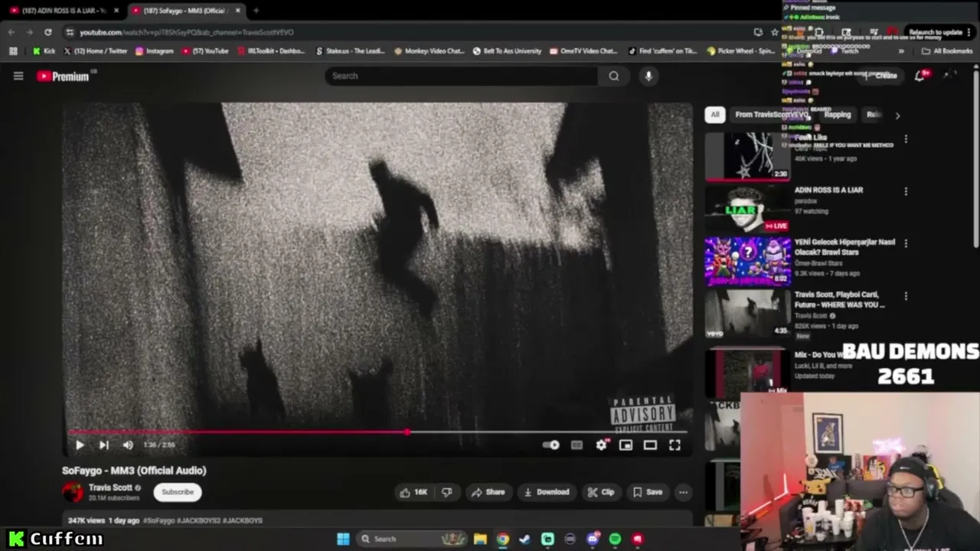The height and width of the screenshot is (551, 980).
Task: Dislike the SoFaygo video
Action: (x=447, y=492)
